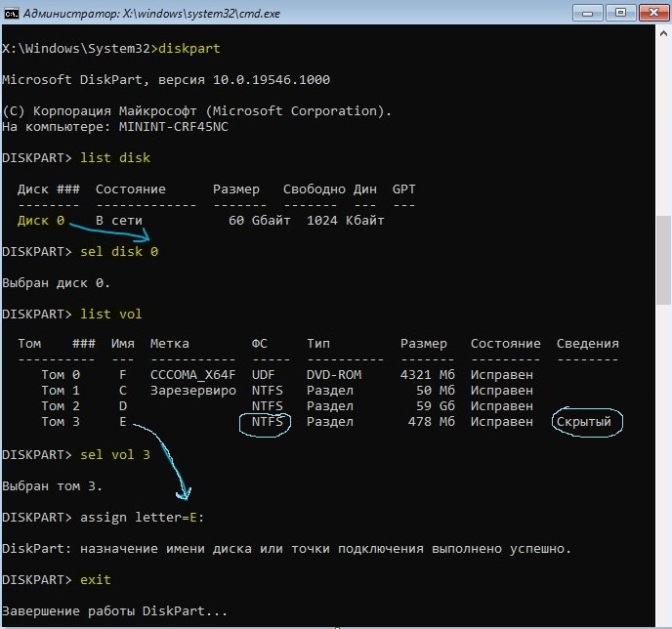Click the vertical scrollbar thumb
Image resolution: width=672 pixels, height=629 pixels.
click(663, 261)
